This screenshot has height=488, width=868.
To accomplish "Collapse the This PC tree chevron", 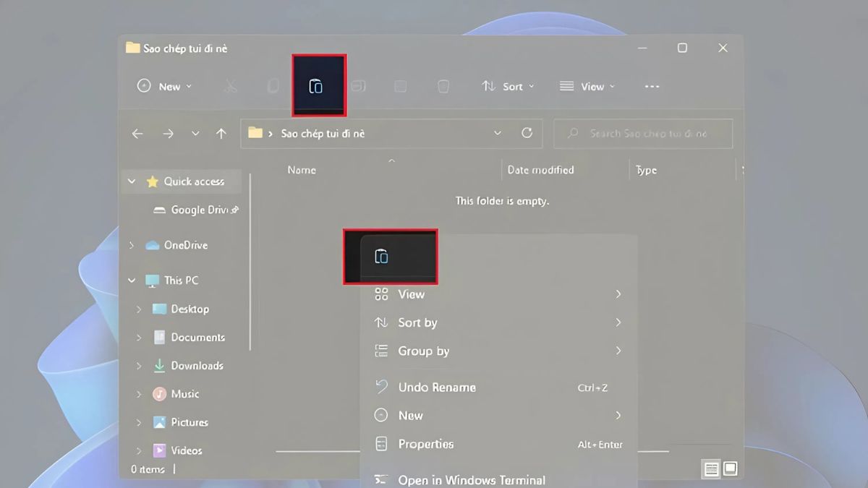I will pos(132,281).
